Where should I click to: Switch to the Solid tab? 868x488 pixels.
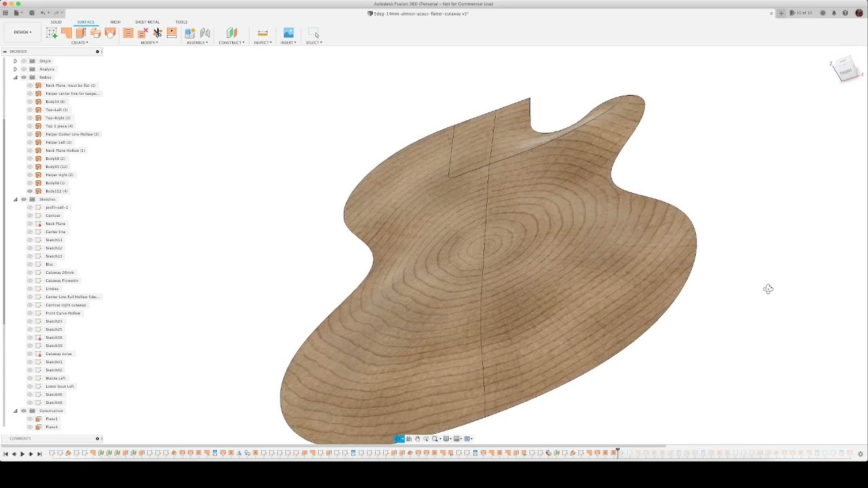(56, 22)
